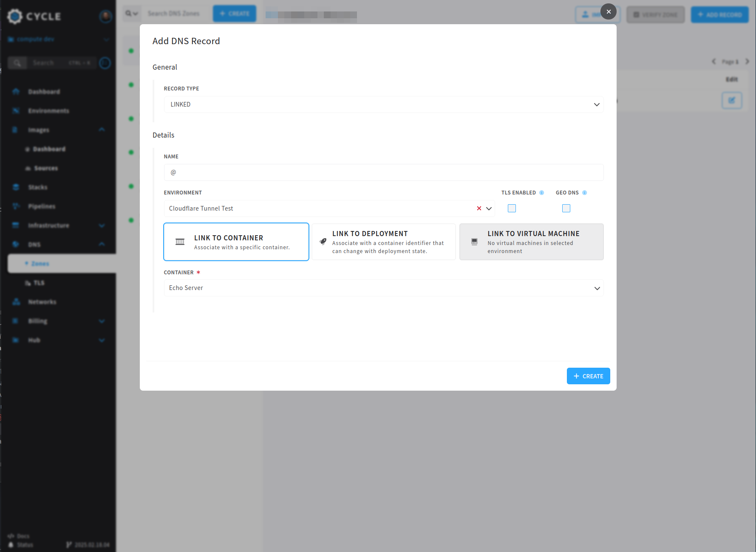
Task: Show TLS Enabled info tooltip icon
Action: coord(542,193)
